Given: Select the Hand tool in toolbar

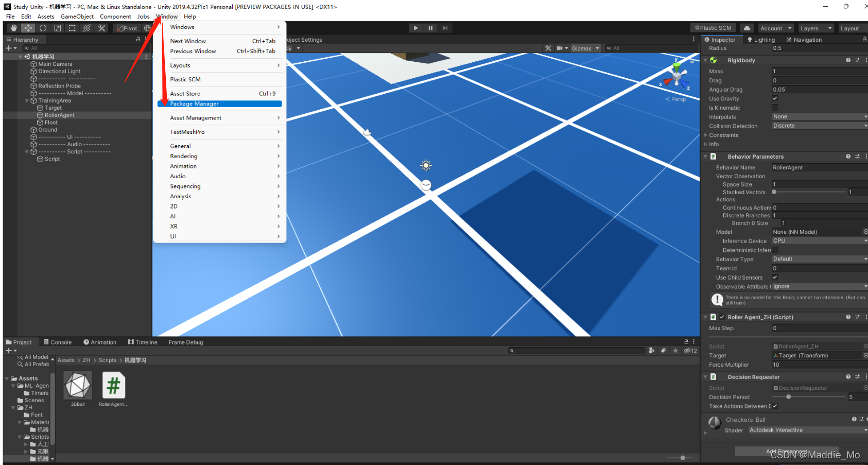Looking at the screenshot, I should click(14, 28).
